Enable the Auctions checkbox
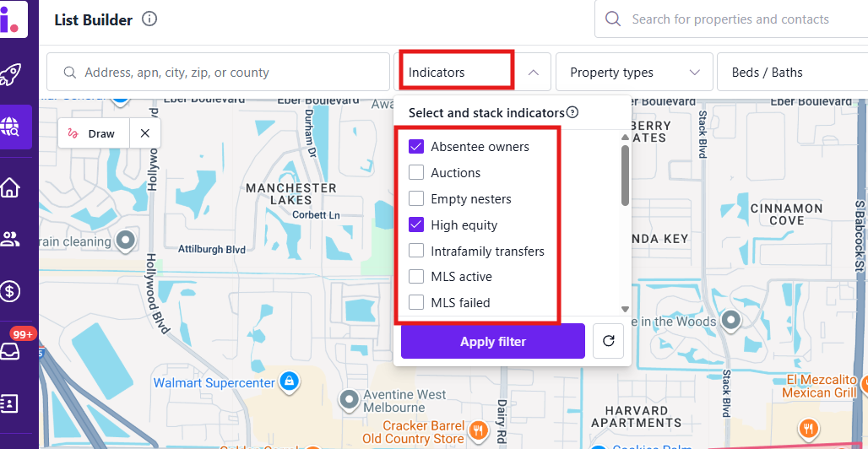This screenshot has height=449, width=868. click(416, 173)
